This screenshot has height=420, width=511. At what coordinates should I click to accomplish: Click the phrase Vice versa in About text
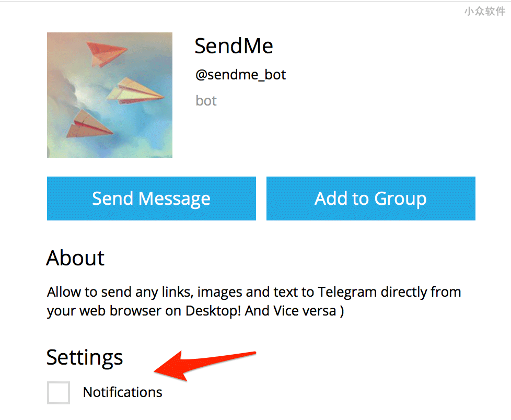(x=305, y=311)
